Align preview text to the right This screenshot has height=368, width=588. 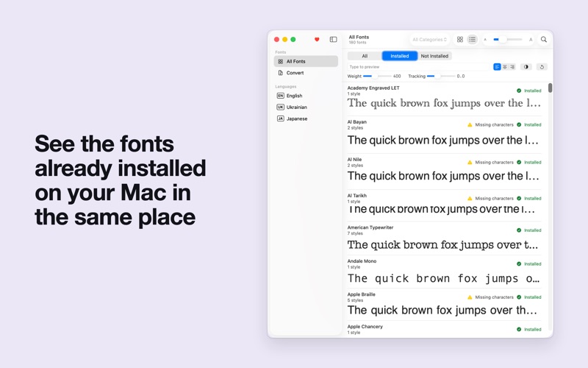coord(512,67)
